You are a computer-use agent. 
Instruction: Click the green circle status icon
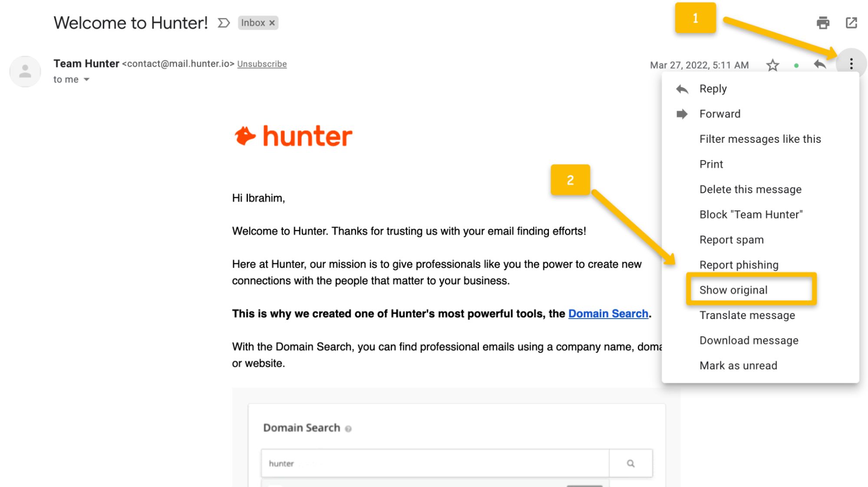pyautogui.click(x=796, y=66)
